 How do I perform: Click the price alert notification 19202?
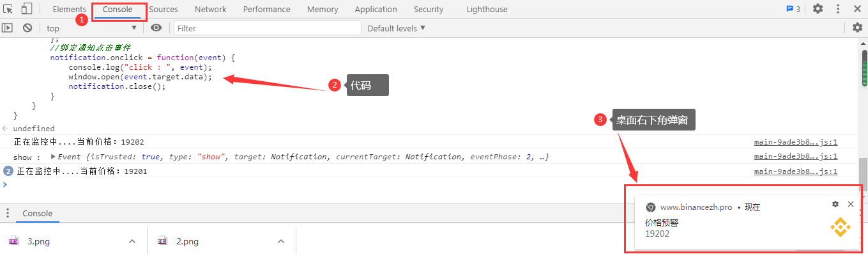[743, 220]
